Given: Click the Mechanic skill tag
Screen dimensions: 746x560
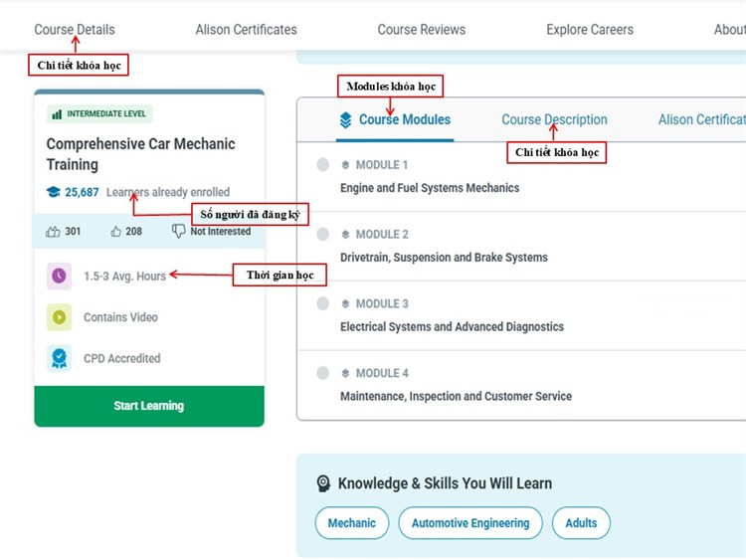Looking at the screenshot, I should point(352,523).
